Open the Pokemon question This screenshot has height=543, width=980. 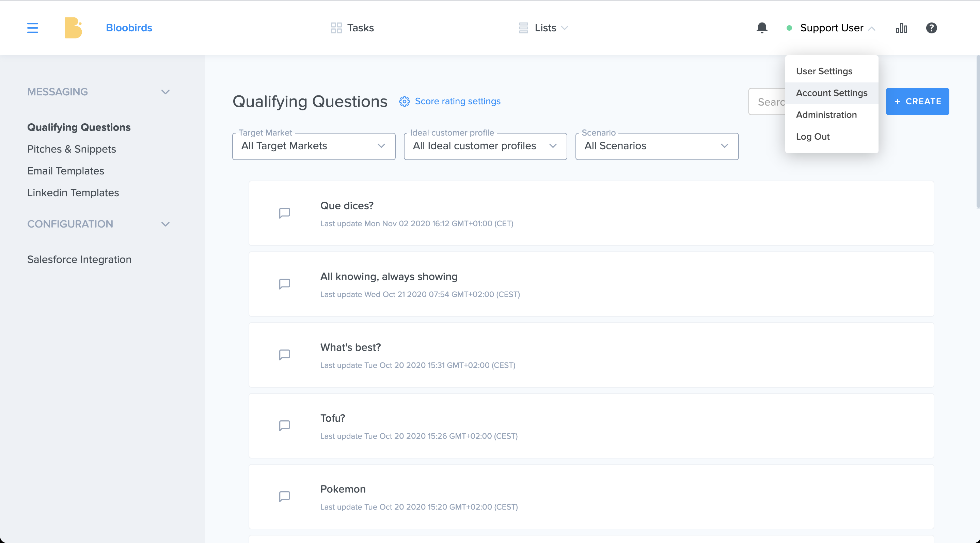[x=591, y=496]
